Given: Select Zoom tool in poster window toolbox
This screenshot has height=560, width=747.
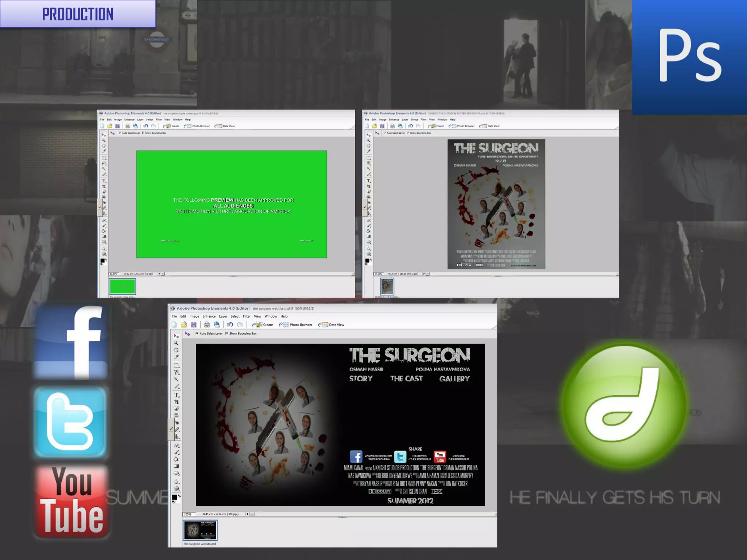Looking at the screenshot, I should (x=368, y=140).
